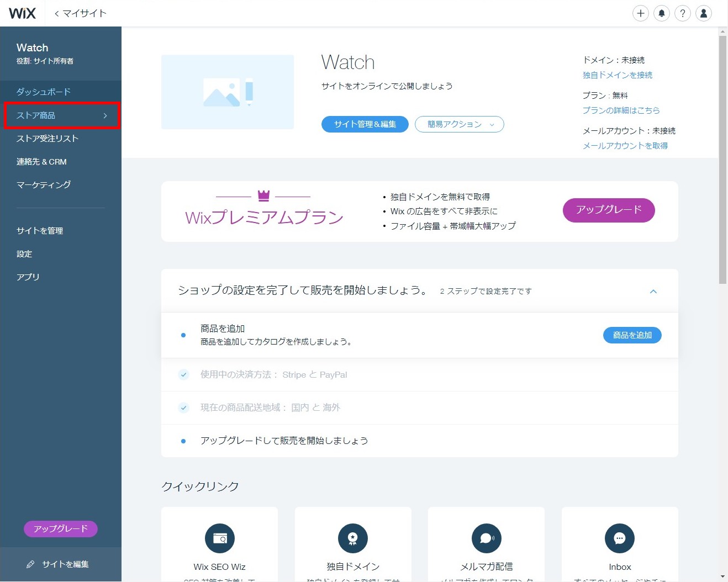The width and height of the screenshot is (728, 582).
Task: Click the purple sidebar アップグレード button
Action: pyautogui.click(x=61, y=529)
